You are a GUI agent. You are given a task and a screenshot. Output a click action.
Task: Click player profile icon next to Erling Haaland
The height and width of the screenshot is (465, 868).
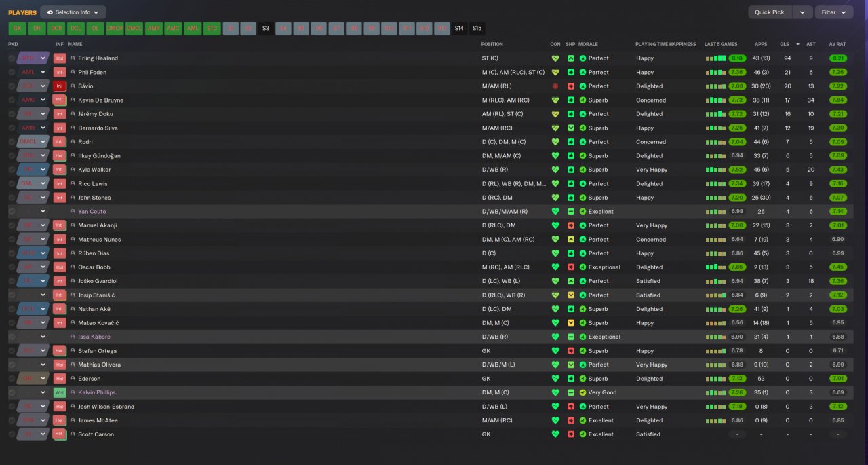point(73,58)
